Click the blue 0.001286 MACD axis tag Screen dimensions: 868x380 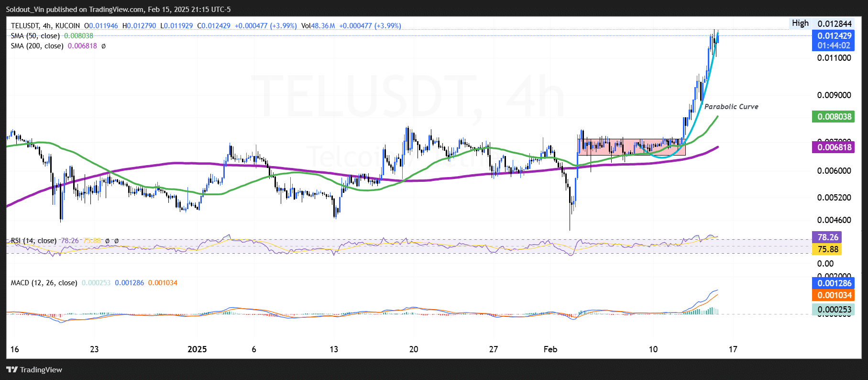[834, 283]
